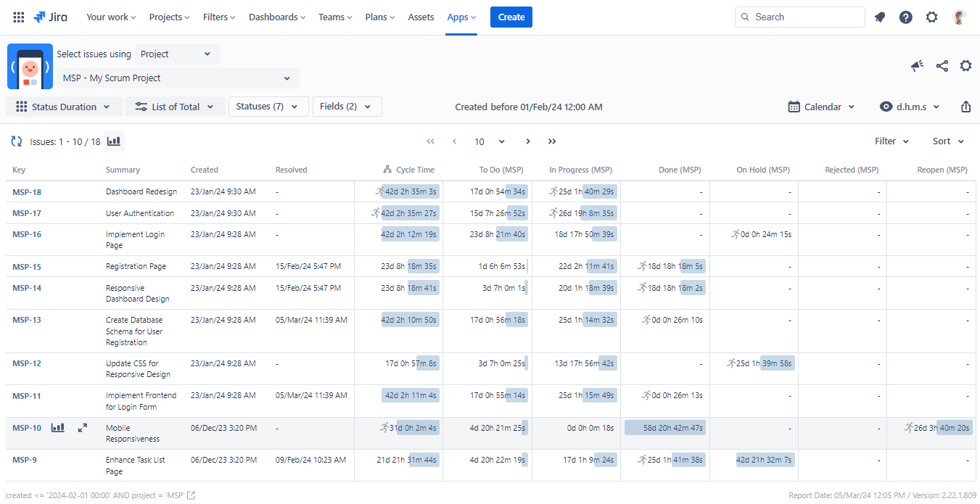Toggle the d.h.m.s time format display
This screenshot has width=980, height=504.
point(909,106)
